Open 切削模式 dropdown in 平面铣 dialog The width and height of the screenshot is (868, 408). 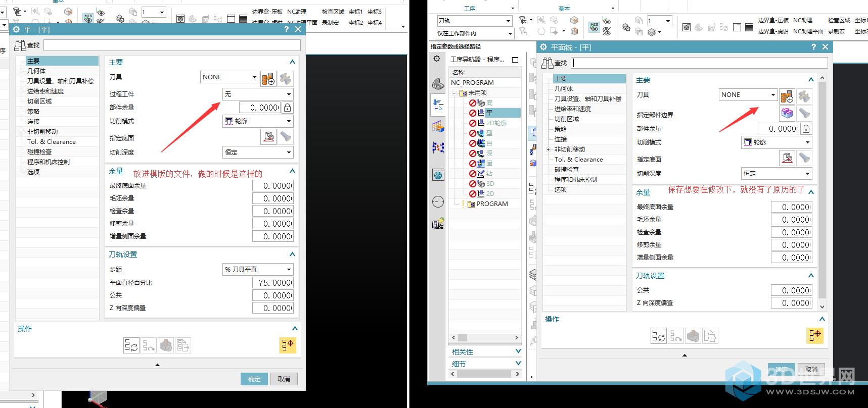(x=776, y=142)
